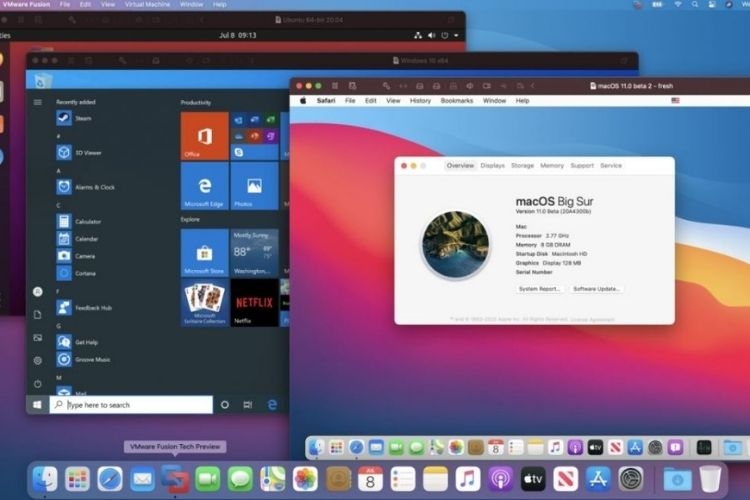This screenshot has height=500, width=750.
Task: Click the Type here to search box
Action: click(131, 405)
